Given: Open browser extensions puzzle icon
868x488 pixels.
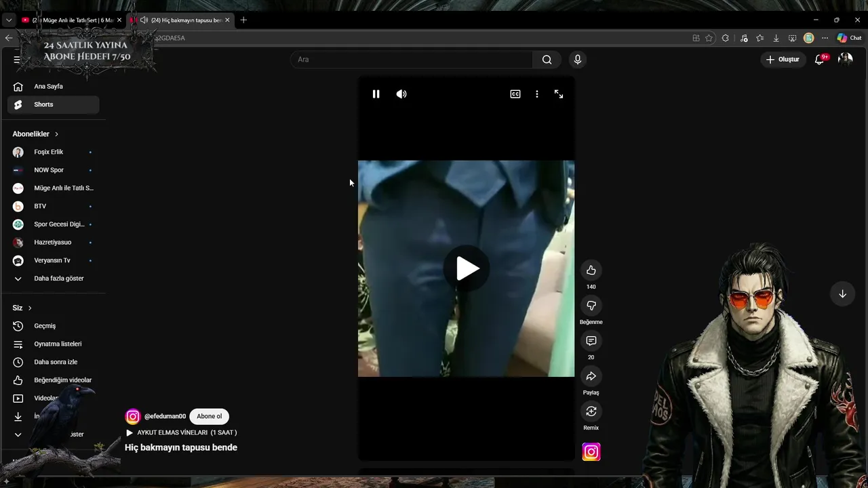Looking at the screenshot, I should click(725, 38).
